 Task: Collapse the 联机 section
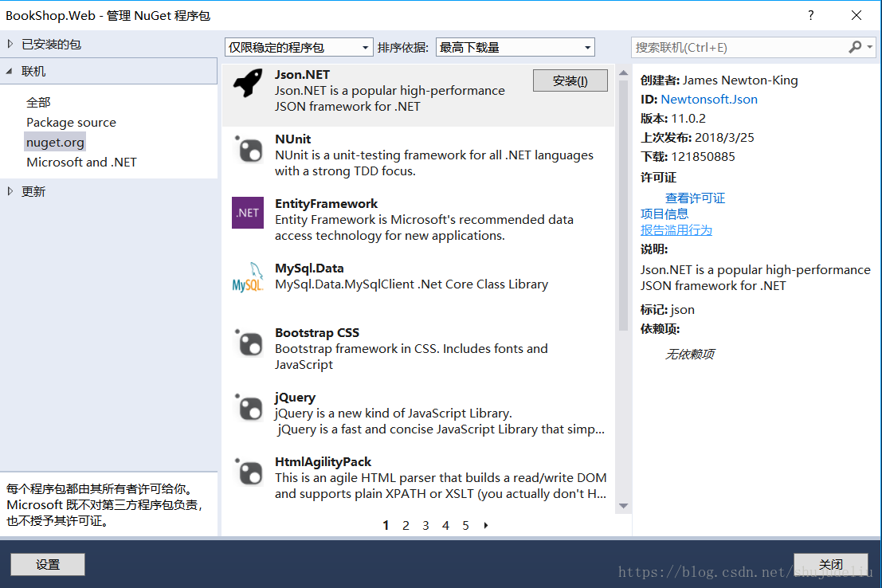coord(10,71)
